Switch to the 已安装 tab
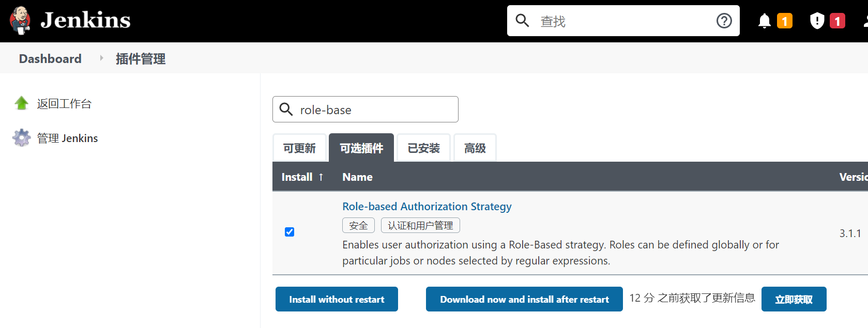The width and height of the screenshot is (868, 328). [x=423, y=148]
